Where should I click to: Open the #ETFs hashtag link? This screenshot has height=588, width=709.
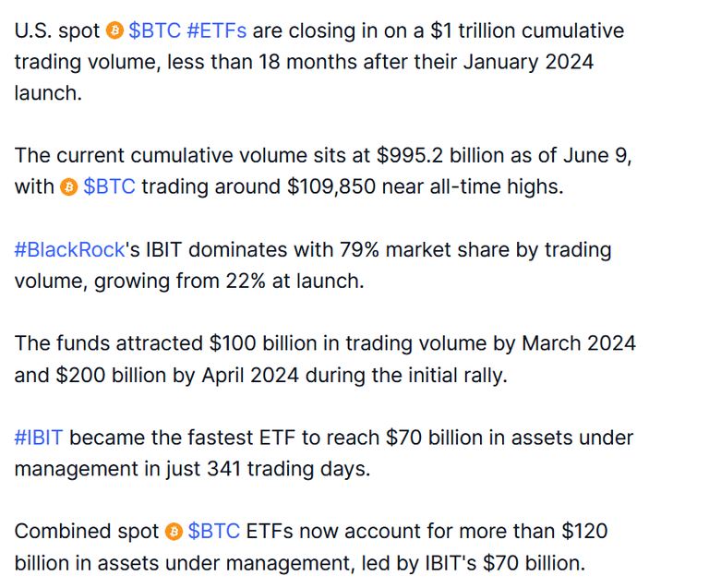[x=217, y=30]
